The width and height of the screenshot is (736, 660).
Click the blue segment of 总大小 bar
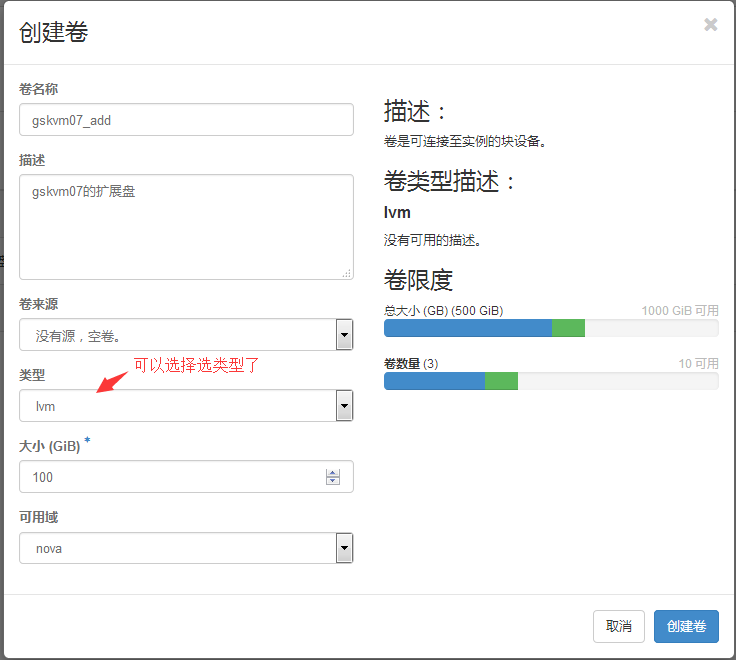(x=467, y=328)
